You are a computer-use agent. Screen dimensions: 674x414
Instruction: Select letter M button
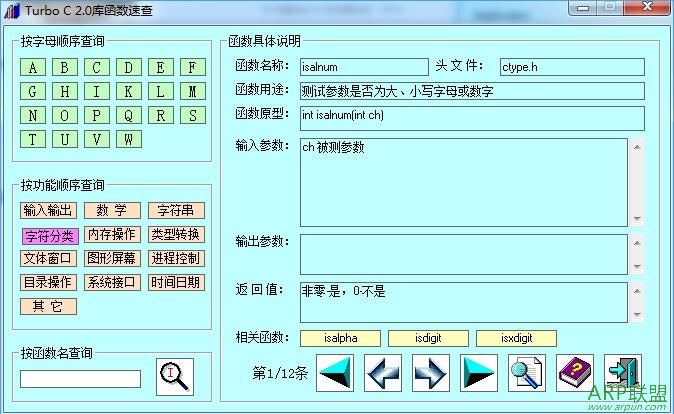[x=193, y=91]
